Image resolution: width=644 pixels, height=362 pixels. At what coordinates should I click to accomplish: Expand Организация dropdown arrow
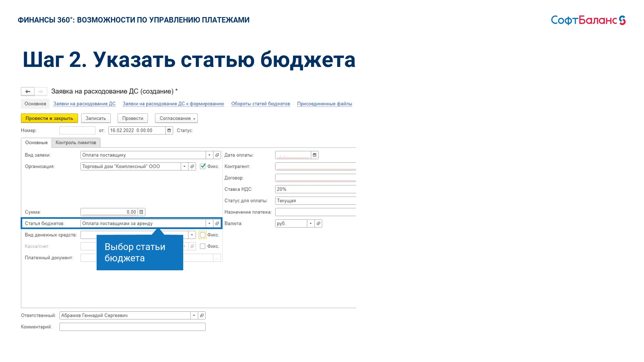click(x=185, y=166)
